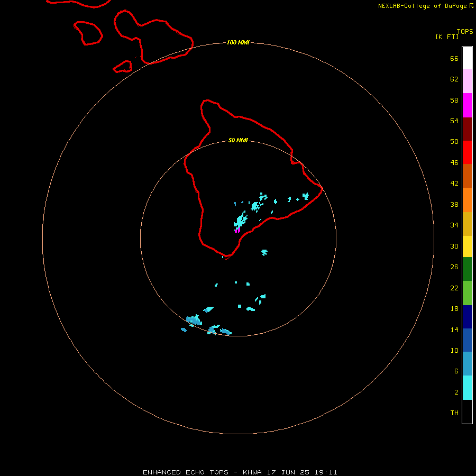
Task: Pick the steel blue legend swatch
Action: (467, 364)
